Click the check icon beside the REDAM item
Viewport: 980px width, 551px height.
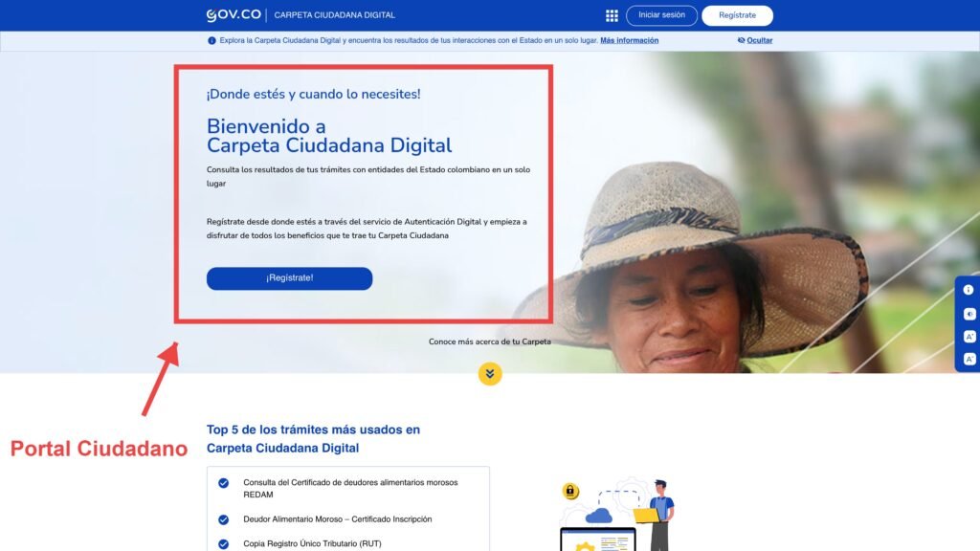[223, 483]
